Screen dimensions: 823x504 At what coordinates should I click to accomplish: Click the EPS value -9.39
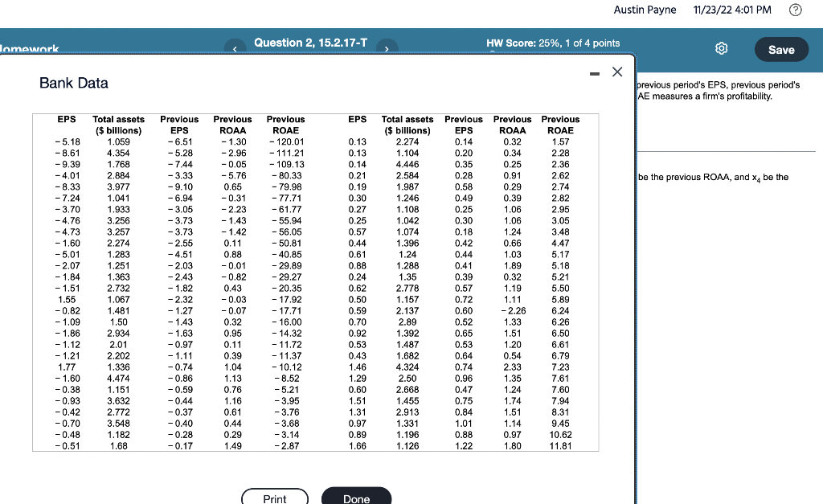coord(68,164)
